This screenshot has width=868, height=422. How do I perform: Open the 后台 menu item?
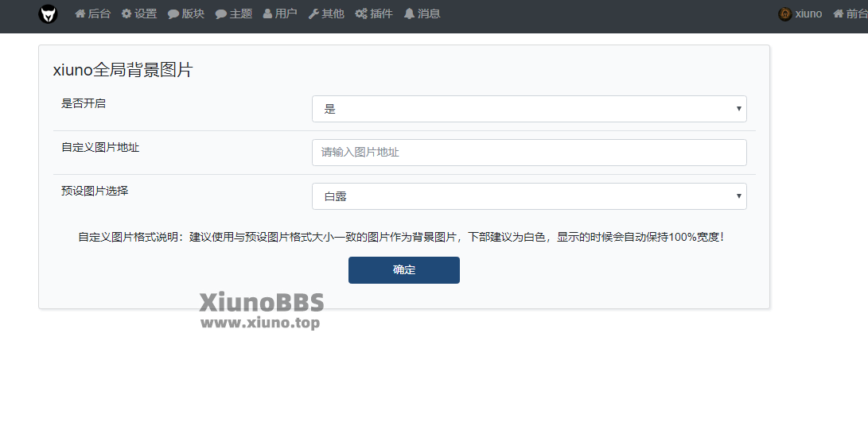point(92,14)
